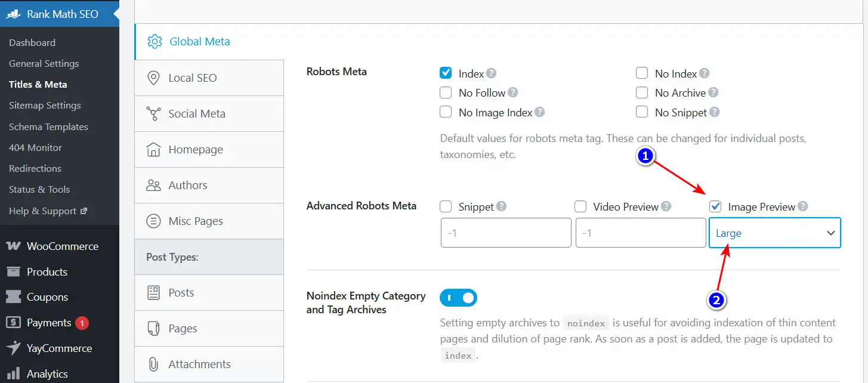Viewport: 868px width, 383px height.
Task: Click the Snippet help question mark badge
Action: click(502, 205)
